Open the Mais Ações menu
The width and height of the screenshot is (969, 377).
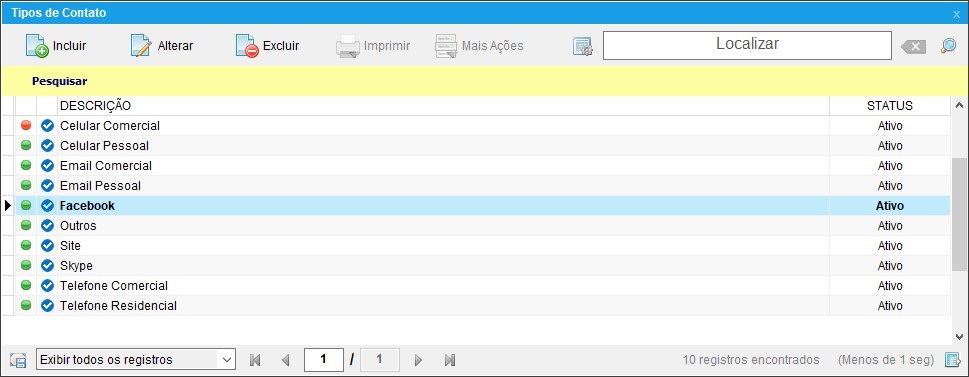point(480,46)
